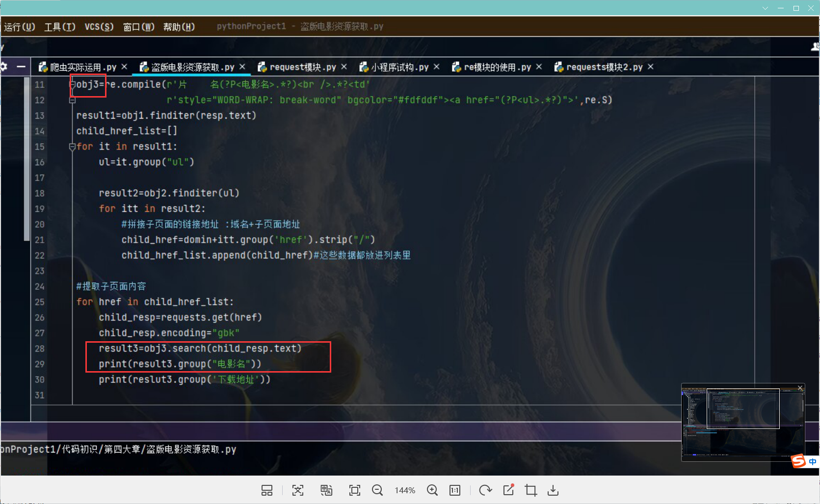Close the minimap preview panel

(800, 388)
